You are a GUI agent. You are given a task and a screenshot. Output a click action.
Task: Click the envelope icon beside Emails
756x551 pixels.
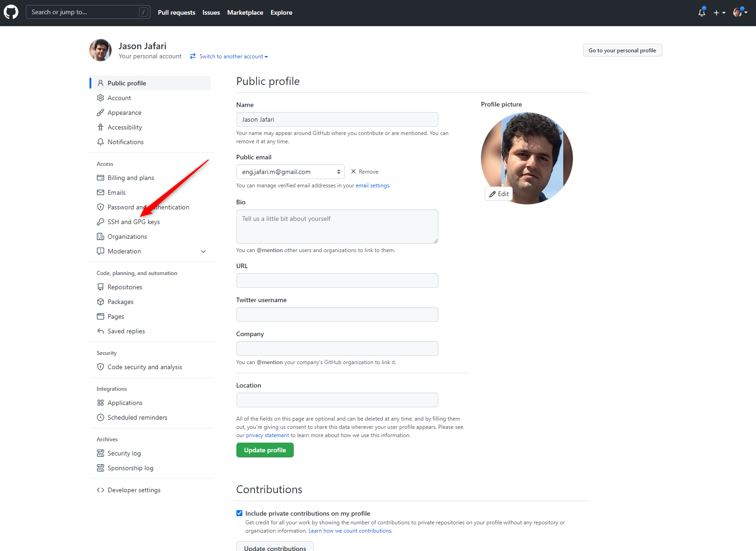pos(101,192)
